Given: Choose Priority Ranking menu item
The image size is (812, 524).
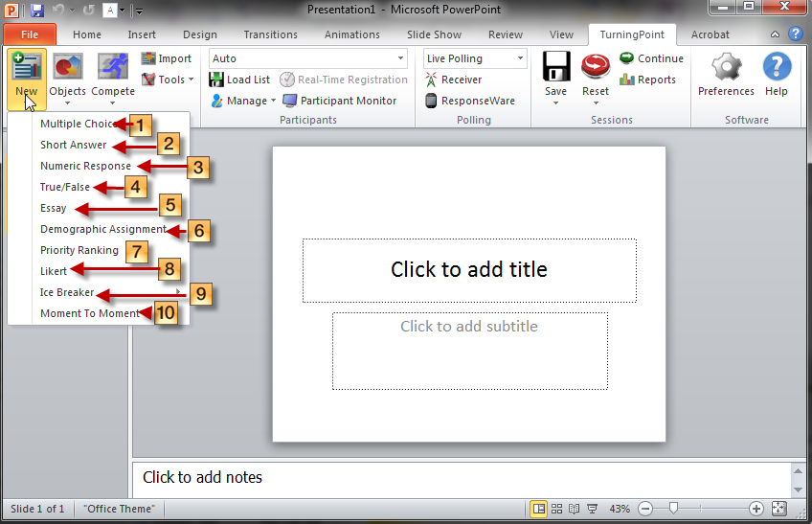Looking at the screenshot, I should click(99, 250).
